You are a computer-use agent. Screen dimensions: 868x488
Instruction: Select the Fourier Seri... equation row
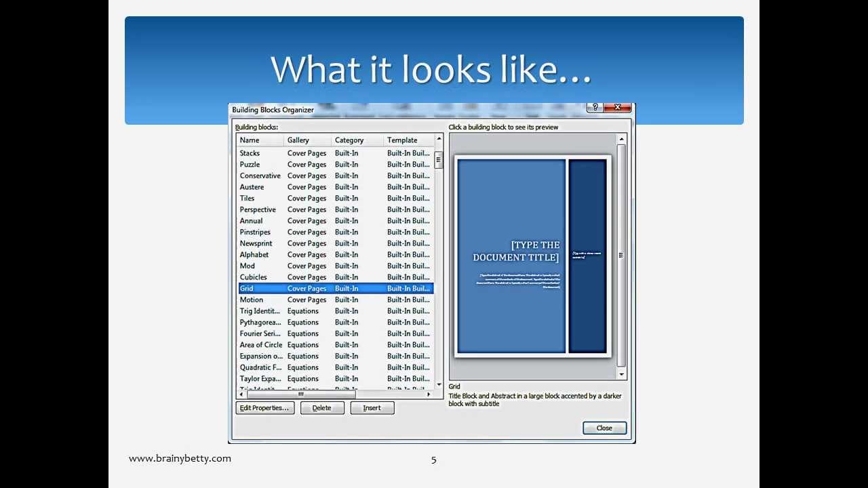pos(335,333)
